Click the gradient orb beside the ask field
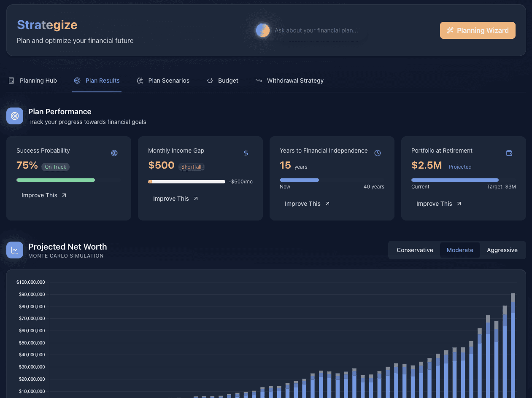Image resolution: width=532 pixels, height=398 pixels. click(263, 30)
